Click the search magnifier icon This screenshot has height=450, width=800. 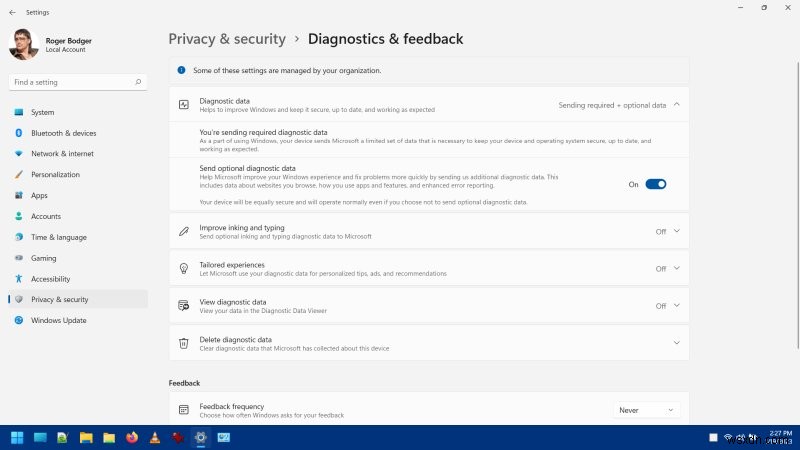point(138,82)
